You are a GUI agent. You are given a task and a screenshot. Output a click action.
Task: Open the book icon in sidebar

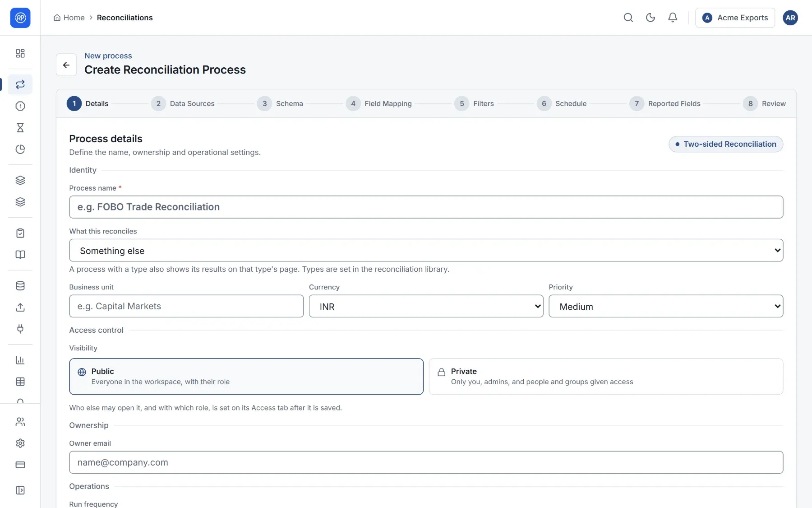tap(20, 255)
